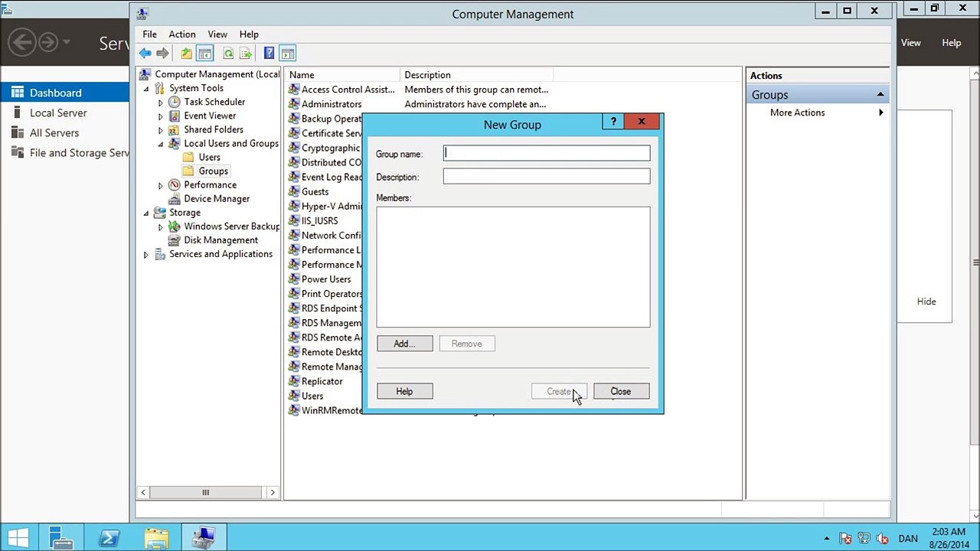This screenshot has width=980, height=551.
Task: Collapse the Local Users and Groups node
Action: point(161,144)
